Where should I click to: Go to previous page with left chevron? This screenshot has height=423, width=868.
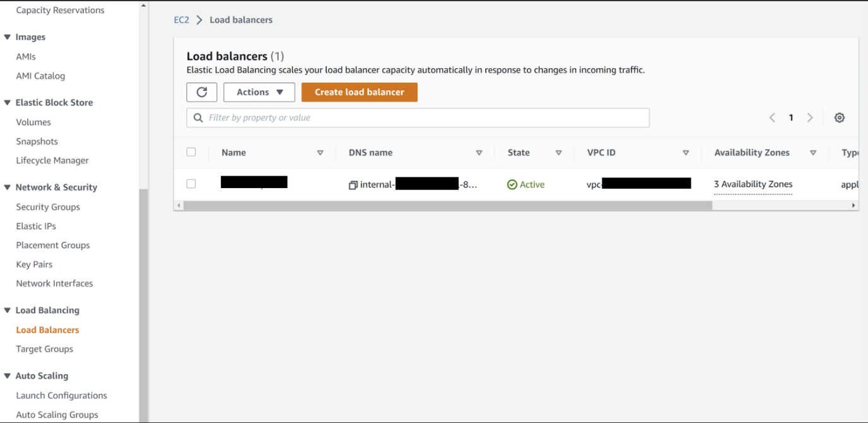[x=772, y=118]
